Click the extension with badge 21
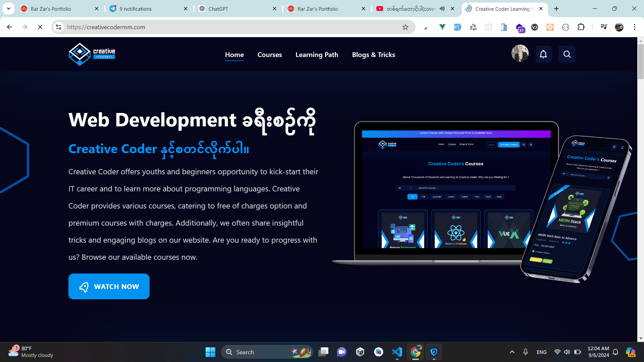 [x=520, y=28]
